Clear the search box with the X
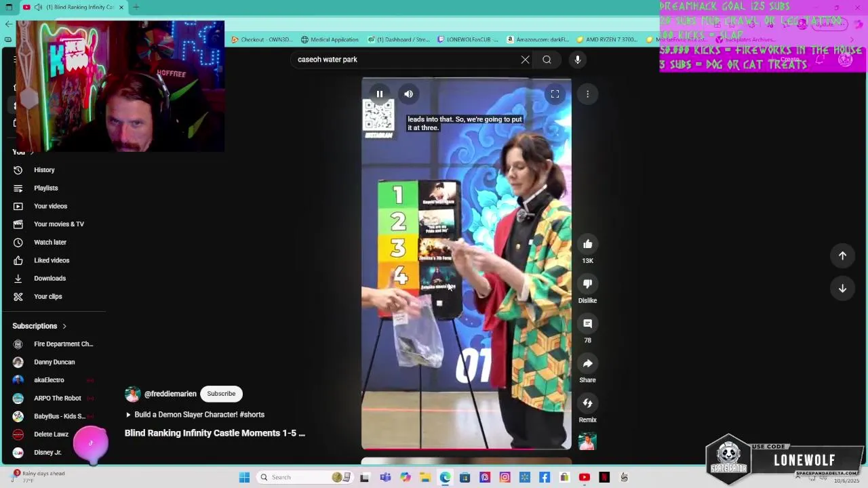 (525, 60)
